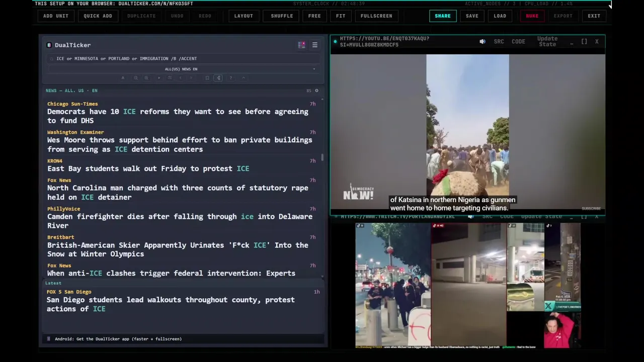Open East Bay students walk out headline
This screenshot has width=644, height=362.
148,168
